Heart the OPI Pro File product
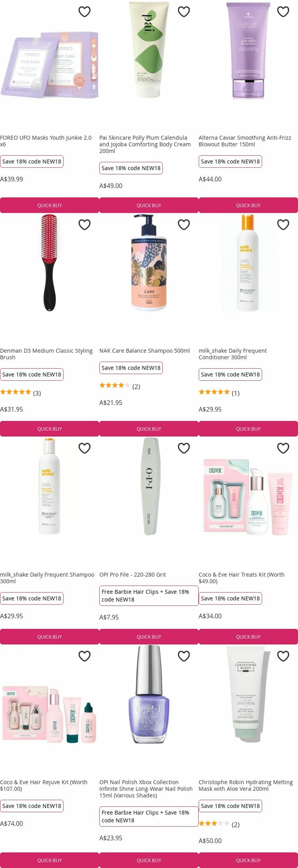The height and width of the screenshot is (868, 298). pyautogui.click(x=184, y=448)
